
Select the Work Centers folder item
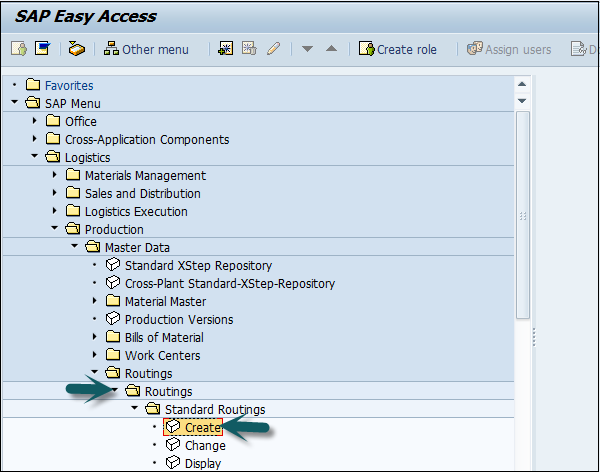click(162, 355)
